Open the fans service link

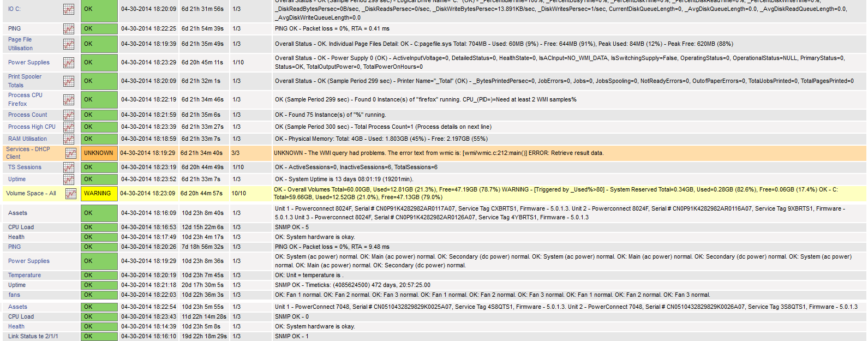[14, 295]
